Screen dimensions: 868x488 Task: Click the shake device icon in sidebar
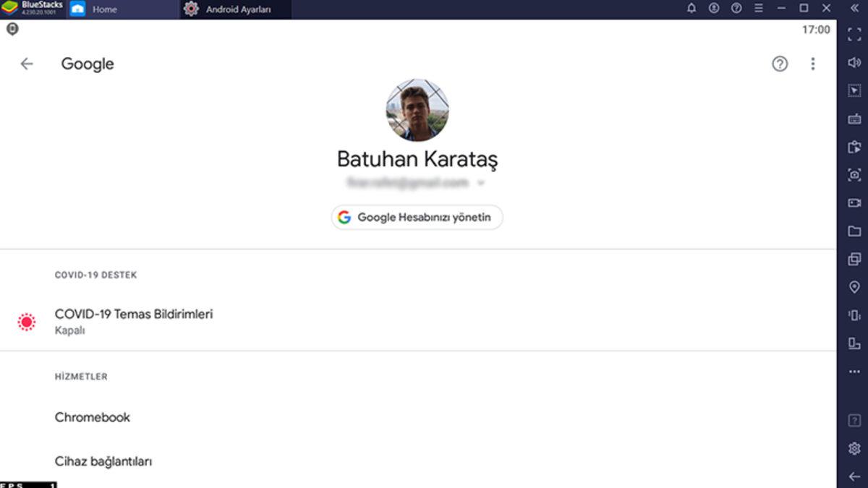tap(854, 315)
